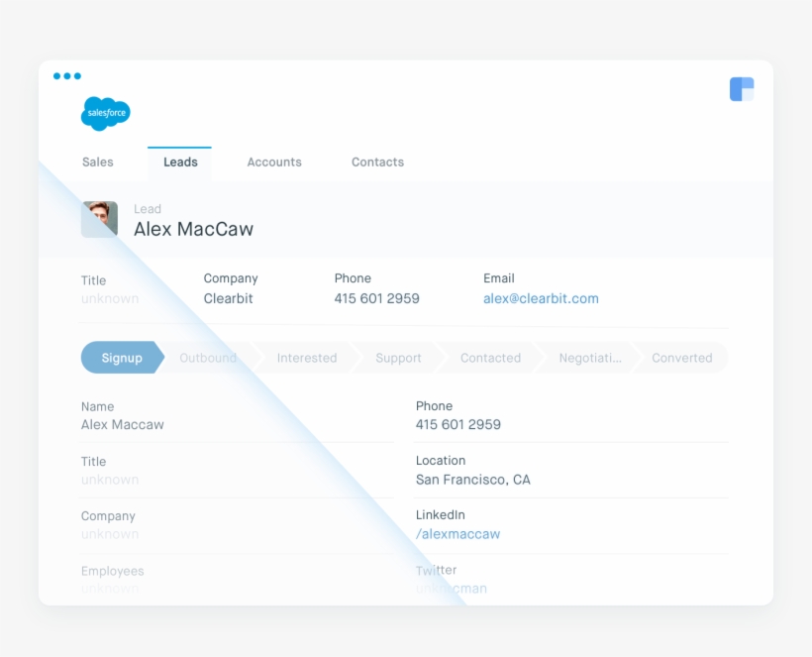Select the Converted stage

tap(682, 358)
